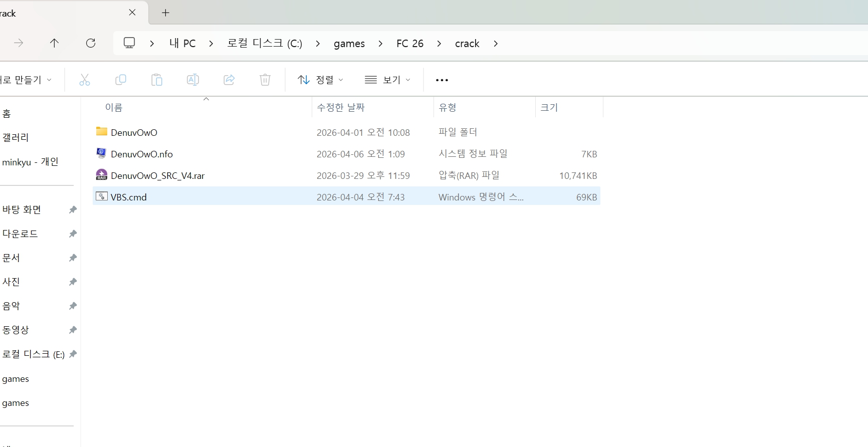This screenshot has width=868, height=447.
Task: Expand the chevron after crack in address bar
Action: 496,44
